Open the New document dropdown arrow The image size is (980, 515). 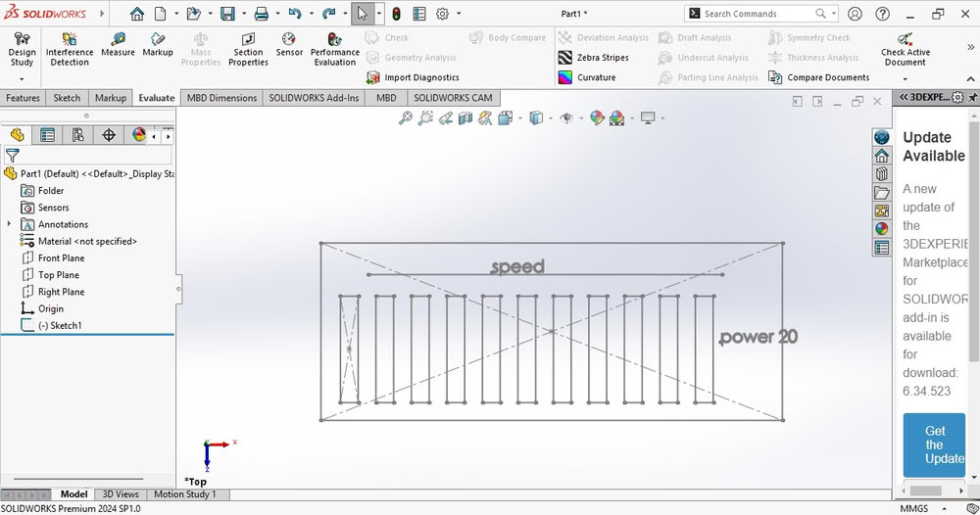coord(176,14)
